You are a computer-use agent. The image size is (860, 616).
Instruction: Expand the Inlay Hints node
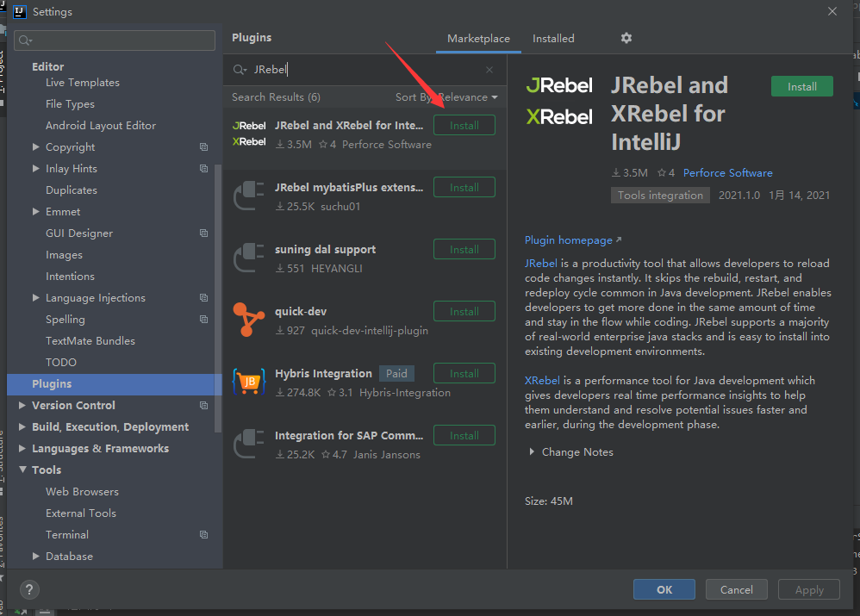click(35, 168)
